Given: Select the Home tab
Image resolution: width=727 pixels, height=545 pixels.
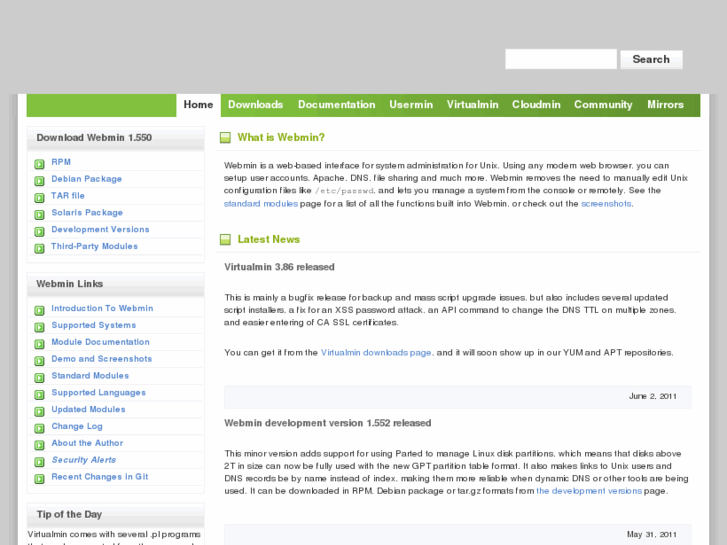Looking at the screenshot, I should (x=198, y=105).
